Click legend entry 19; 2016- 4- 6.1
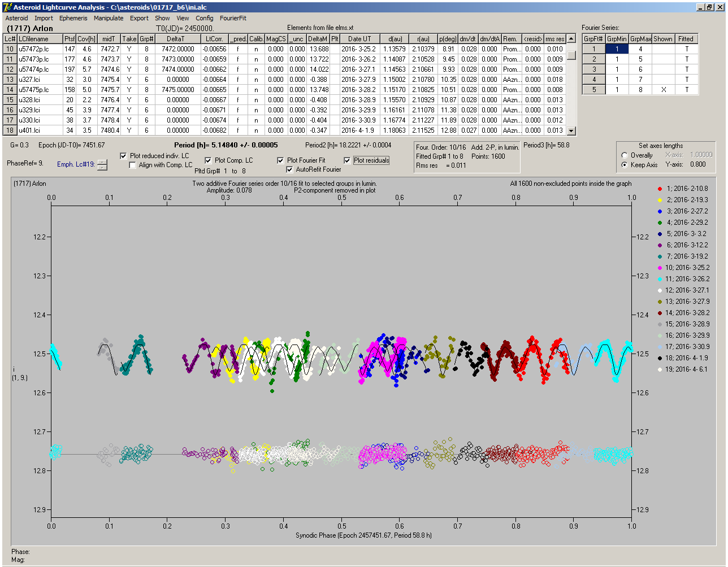 683,369
